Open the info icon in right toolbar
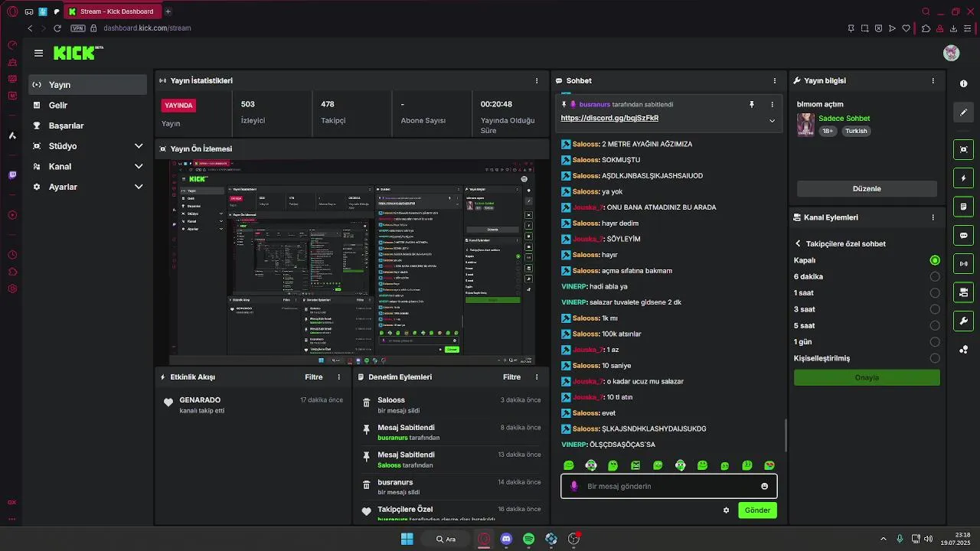 (x=963, y=83)
